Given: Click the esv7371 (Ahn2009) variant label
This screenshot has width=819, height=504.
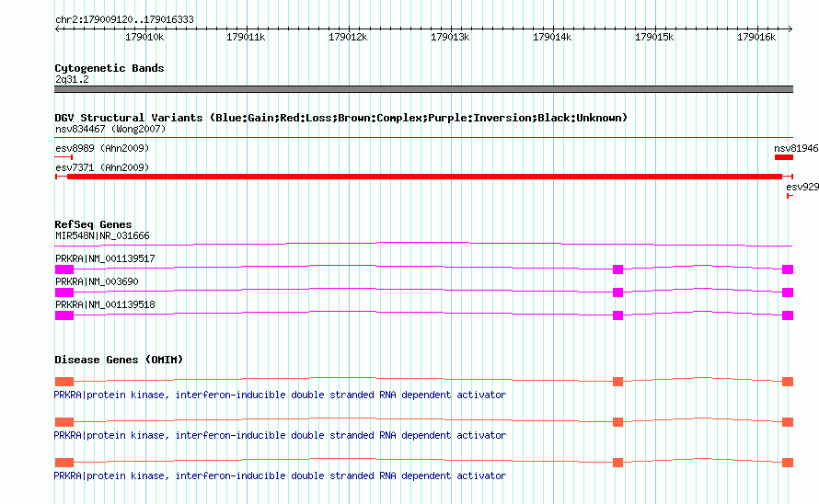Looking at the screenshot, I should pos(102,167).
